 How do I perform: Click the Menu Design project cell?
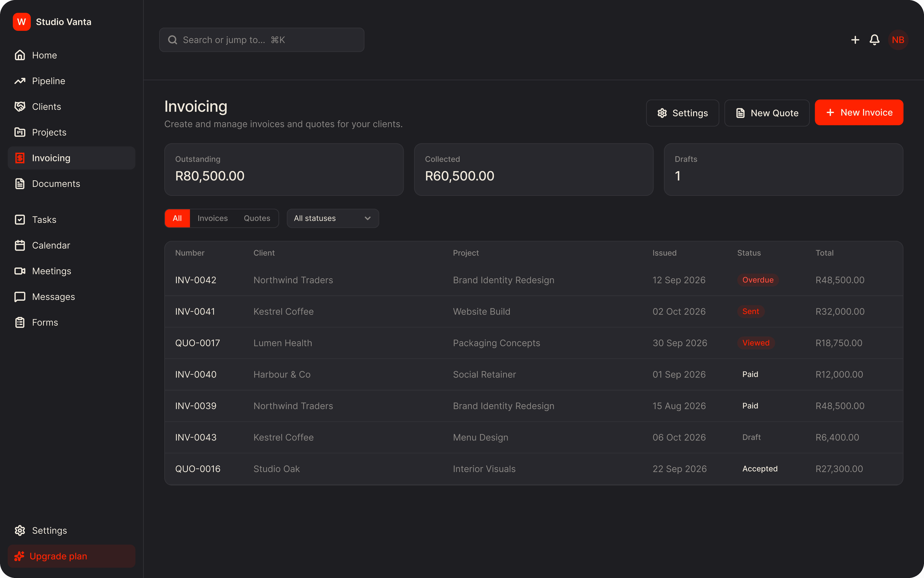pos(480,437)
